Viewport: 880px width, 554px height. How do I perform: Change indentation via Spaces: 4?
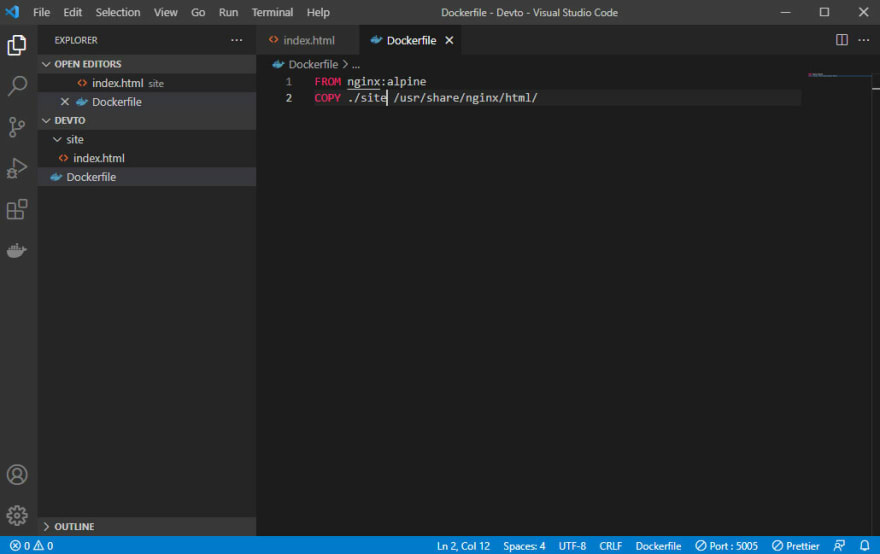point(524,546)
